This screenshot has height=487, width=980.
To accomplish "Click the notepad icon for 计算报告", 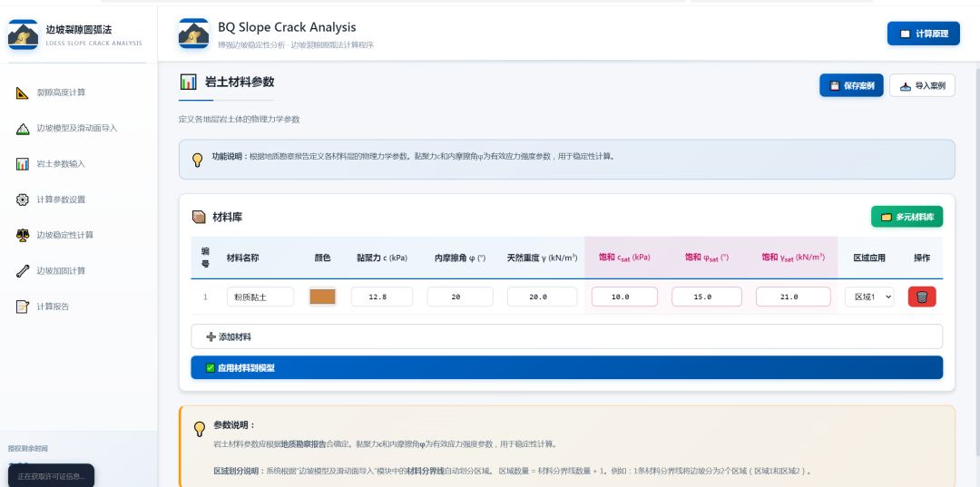I will [x=23, y=307].
